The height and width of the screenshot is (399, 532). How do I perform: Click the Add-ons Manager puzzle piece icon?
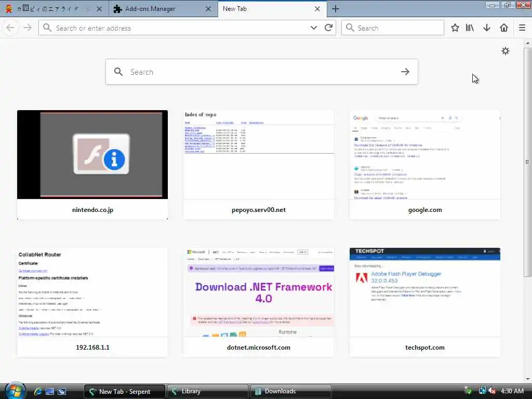[x=117, y=9]
